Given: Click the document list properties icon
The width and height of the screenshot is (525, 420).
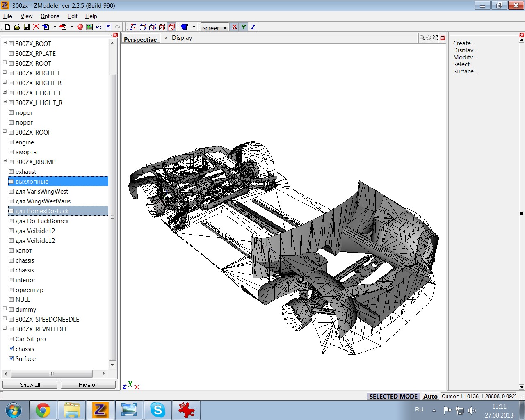Looking at the screenshot, I should [108, 27].
